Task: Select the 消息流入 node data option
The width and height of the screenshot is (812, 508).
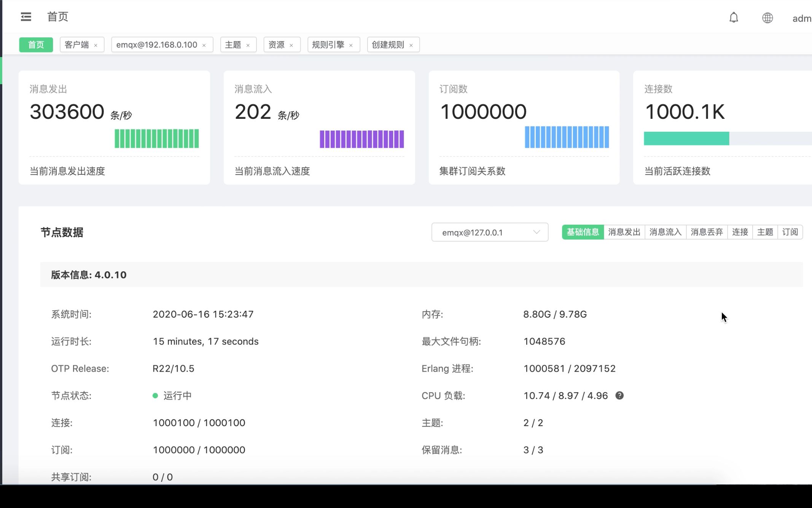Action: [x=666, y=232]
